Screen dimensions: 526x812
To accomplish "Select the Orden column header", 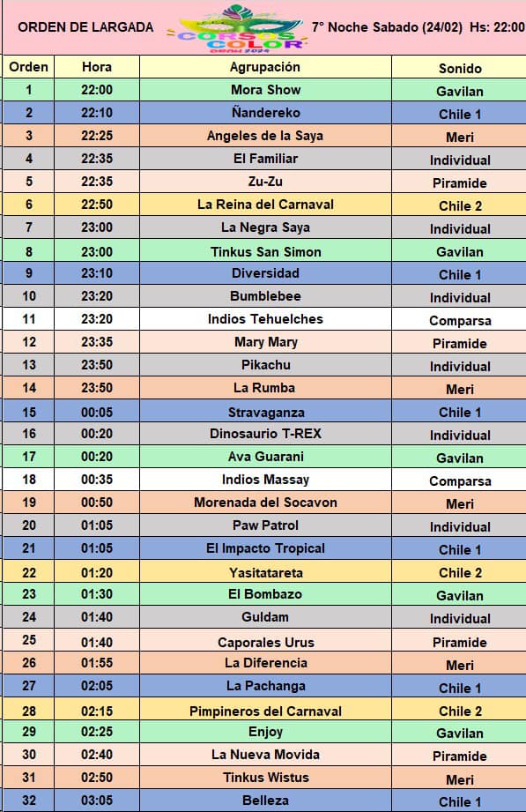I will [28, 67].
